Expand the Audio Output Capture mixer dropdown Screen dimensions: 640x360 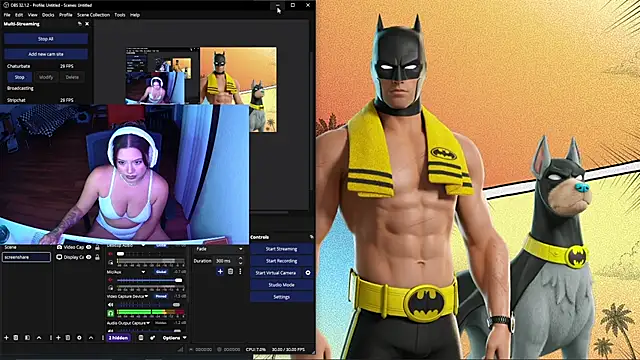coord(148,323)
